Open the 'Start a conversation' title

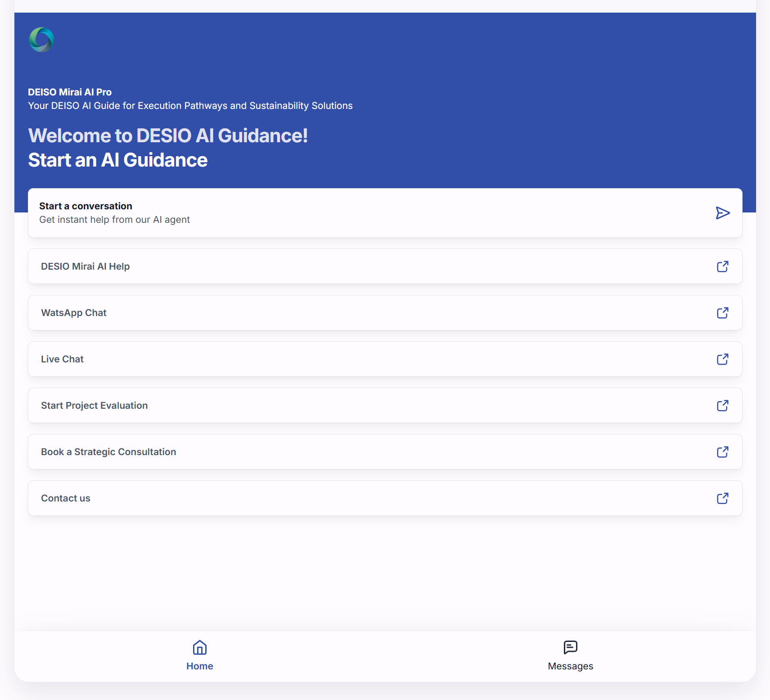coord(86,206)
